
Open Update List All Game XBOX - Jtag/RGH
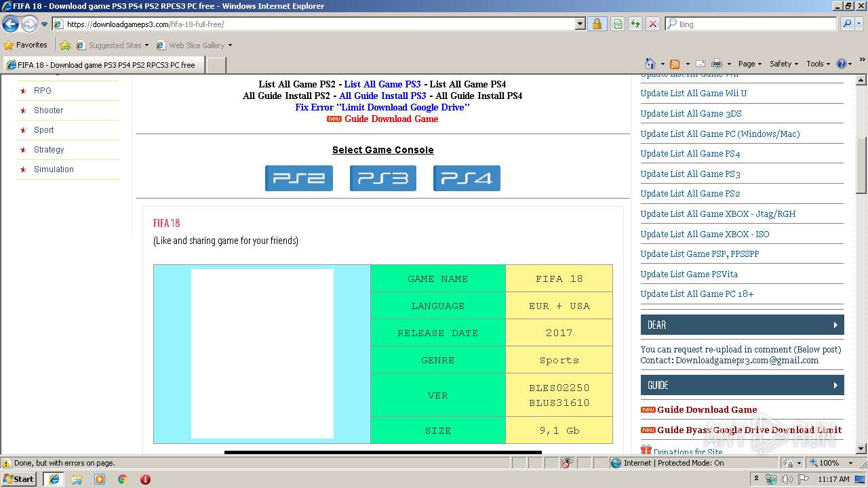coord(718,214)
